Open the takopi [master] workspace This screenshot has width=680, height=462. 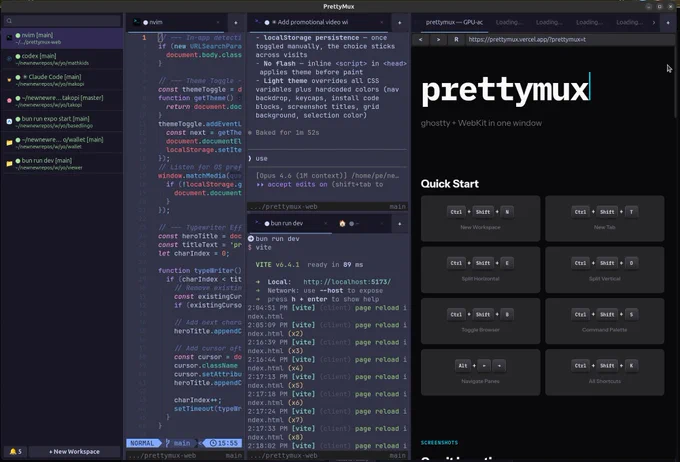tap(62, 101)
